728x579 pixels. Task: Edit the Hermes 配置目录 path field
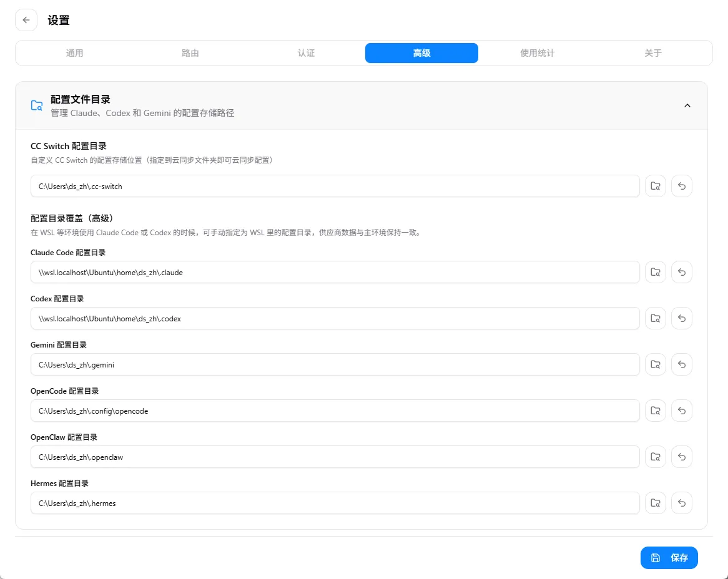pyautogui.click(x=335, y=503)
